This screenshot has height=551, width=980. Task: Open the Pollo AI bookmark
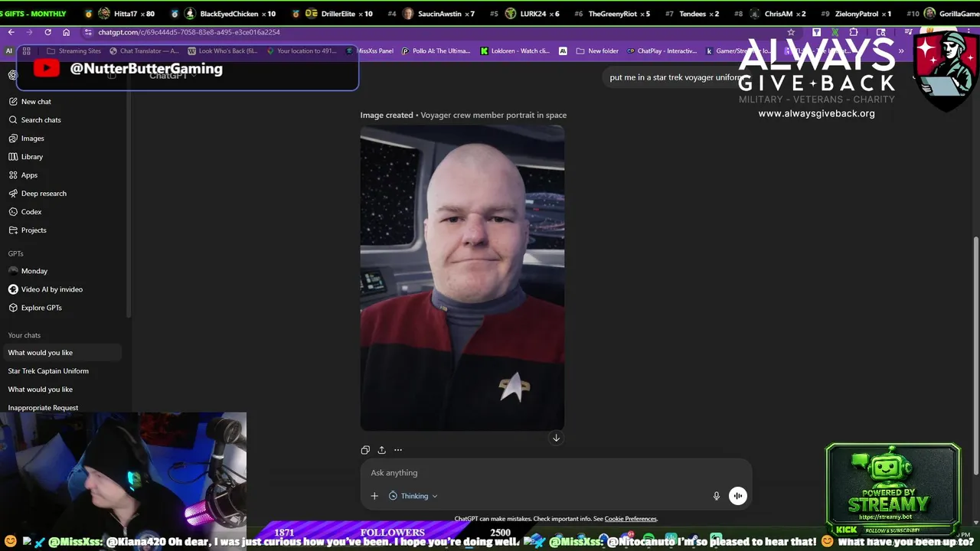coord(436,51)
